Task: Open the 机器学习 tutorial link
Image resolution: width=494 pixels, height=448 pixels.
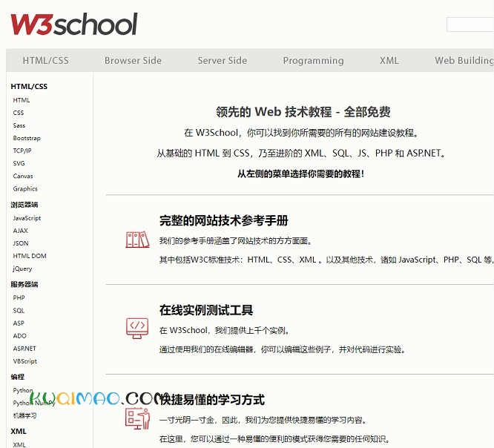Action: click(24, 415)
